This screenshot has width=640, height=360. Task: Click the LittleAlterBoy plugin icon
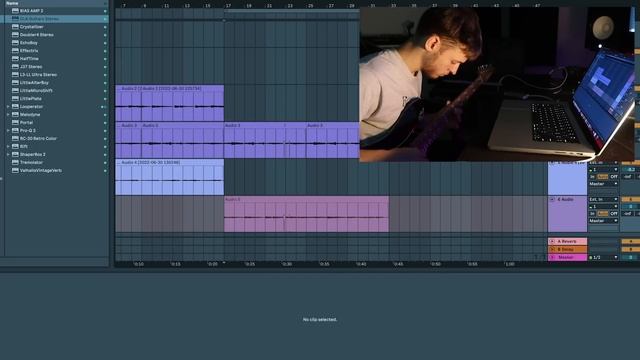coord(15,82)
